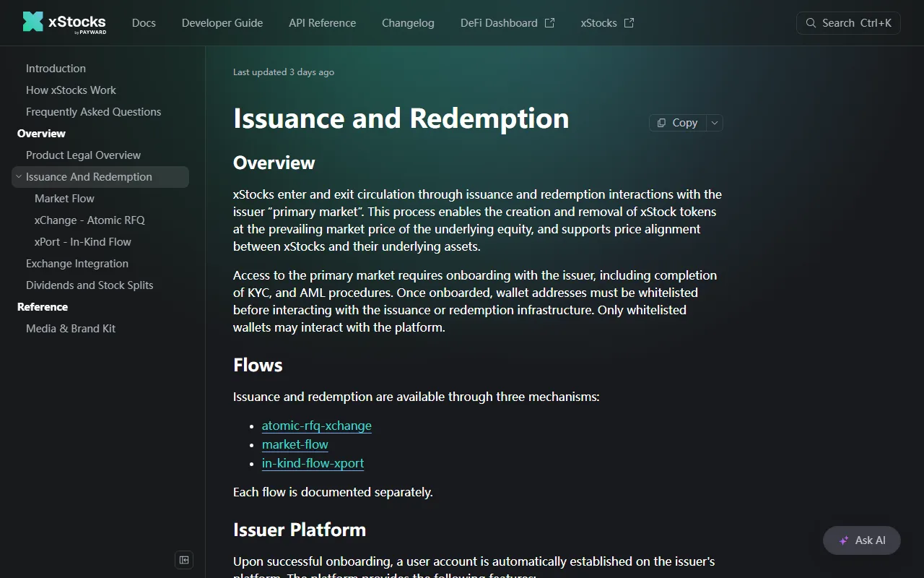Click the search magnifier icon
The image size is (924, 578).
[811, 23]
